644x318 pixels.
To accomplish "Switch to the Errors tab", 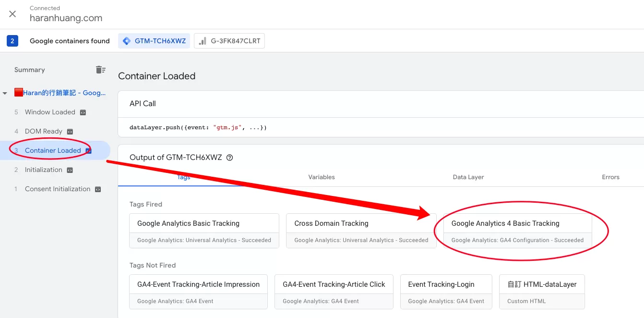I will (x=611, y=177).
